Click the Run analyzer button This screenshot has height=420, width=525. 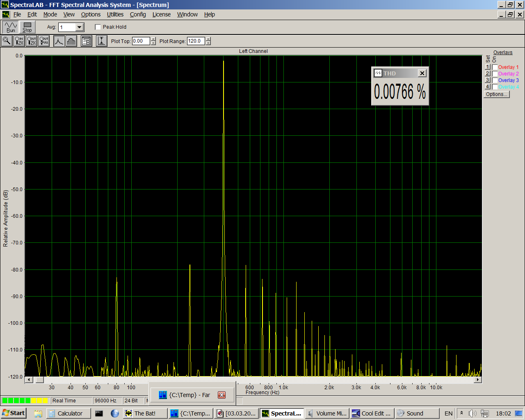(x=11, y=27)
